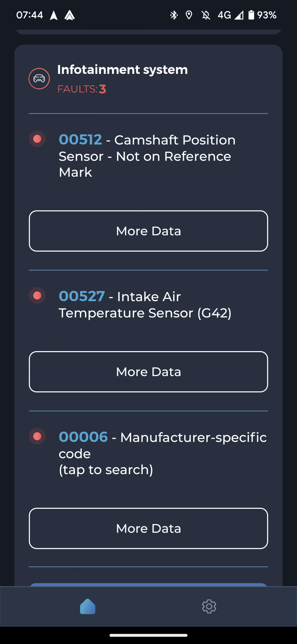Open the Settings gear icon
Viewport: 297px width, 644px height.
click(x=209, y=606)
